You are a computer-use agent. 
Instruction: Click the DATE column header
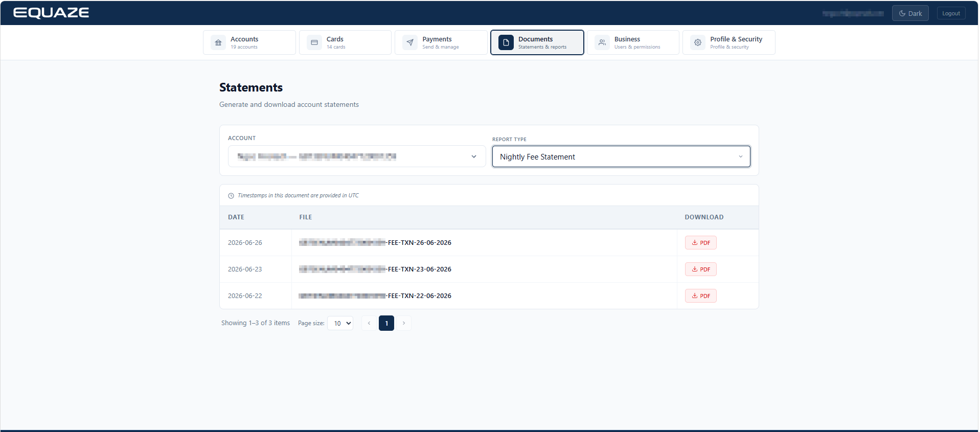[x=236, y=217]
